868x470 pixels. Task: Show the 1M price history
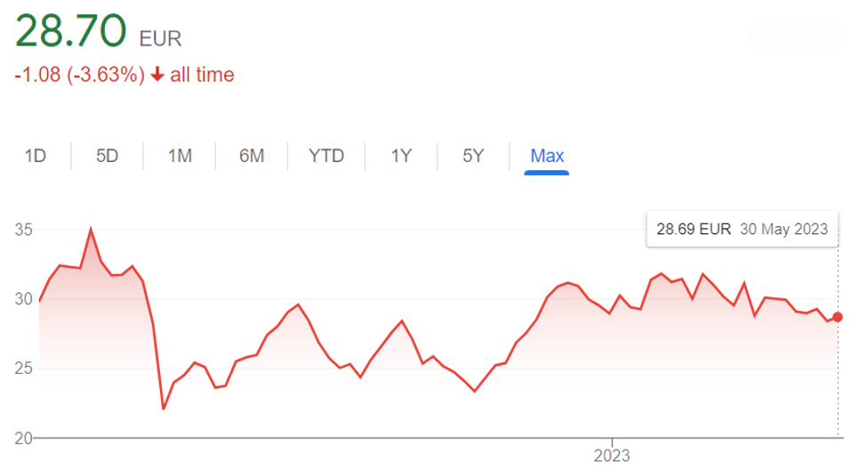[180, 157]
